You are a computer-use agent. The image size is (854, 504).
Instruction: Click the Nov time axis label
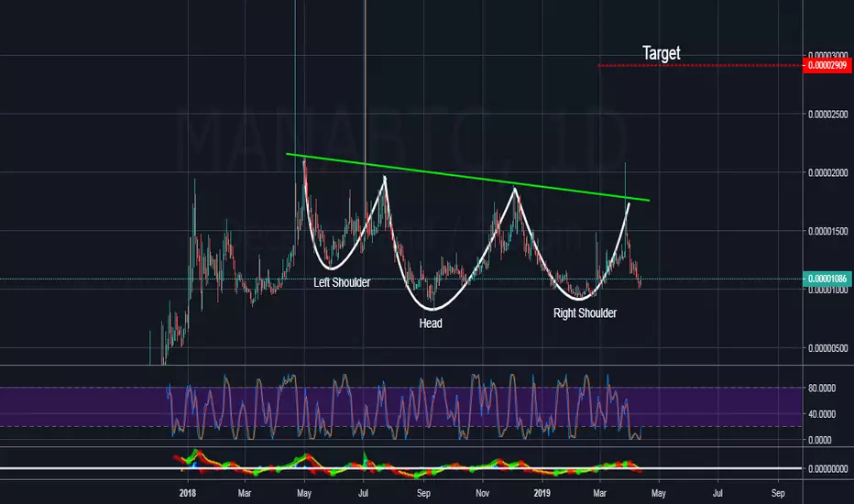click(483, 493)
